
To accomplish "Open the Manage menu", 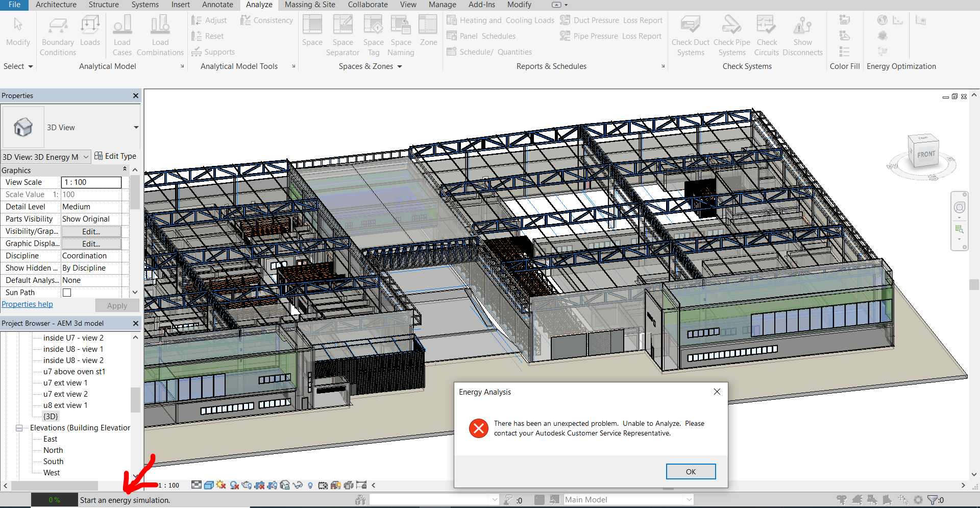I will click(x=442, y=5).
